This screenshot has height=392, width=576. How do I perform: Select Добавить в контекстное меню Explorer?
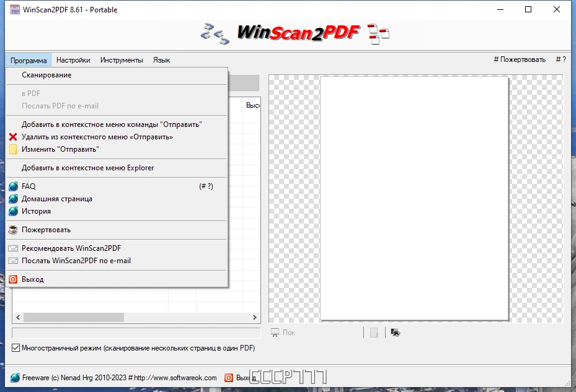[x=117, y=168]
